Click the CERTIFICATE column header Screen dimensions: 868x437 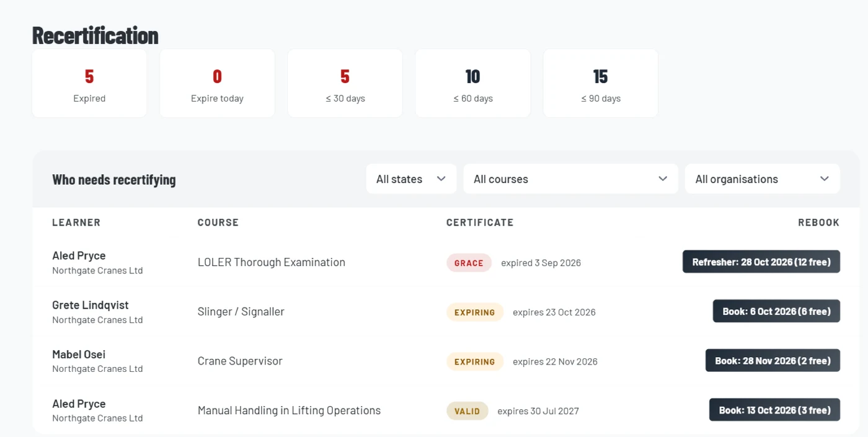coord(480,223)
